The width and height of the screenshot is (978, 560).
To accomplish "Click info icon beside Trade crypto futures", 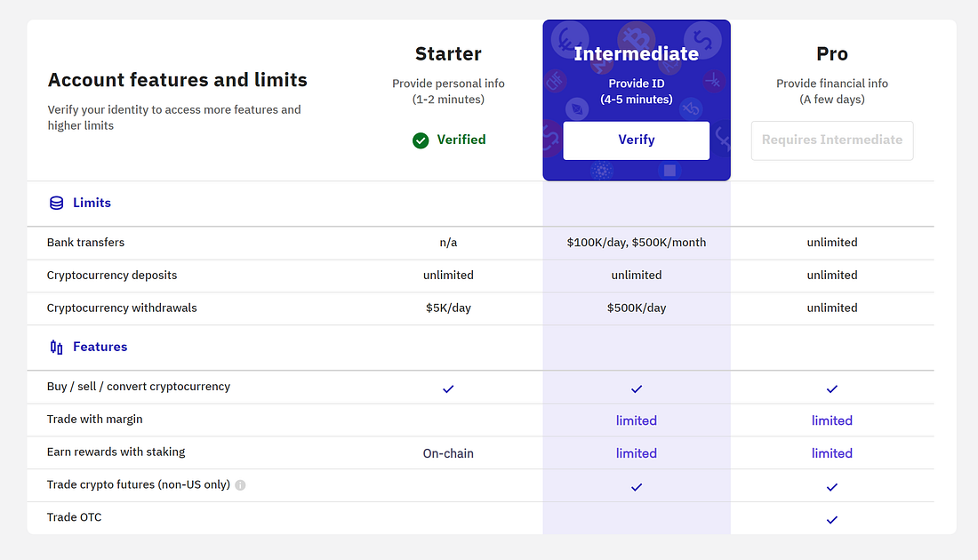I will 240,485.
